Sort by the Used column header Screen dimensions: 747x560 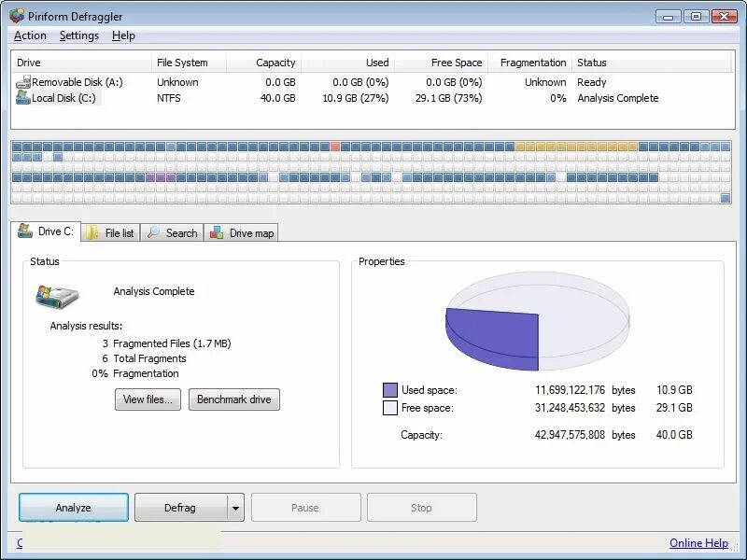point(347,63)
